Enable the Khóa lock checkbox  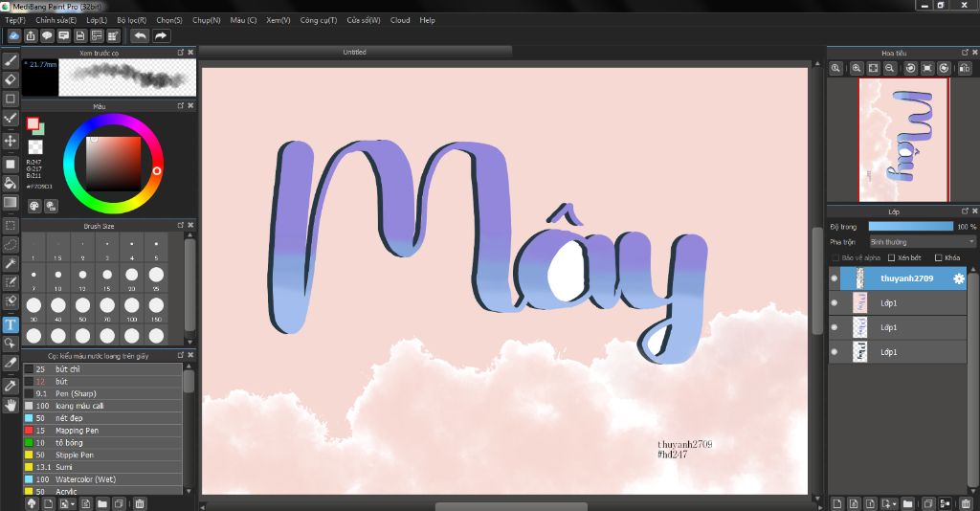938,257
